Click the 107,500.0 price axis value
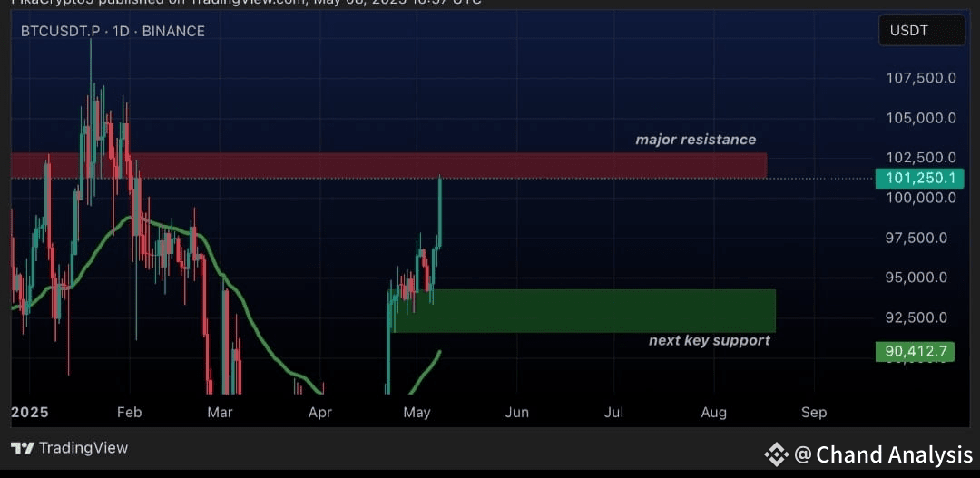The width and height of the screenshot is (980, 478). (921, 78)
